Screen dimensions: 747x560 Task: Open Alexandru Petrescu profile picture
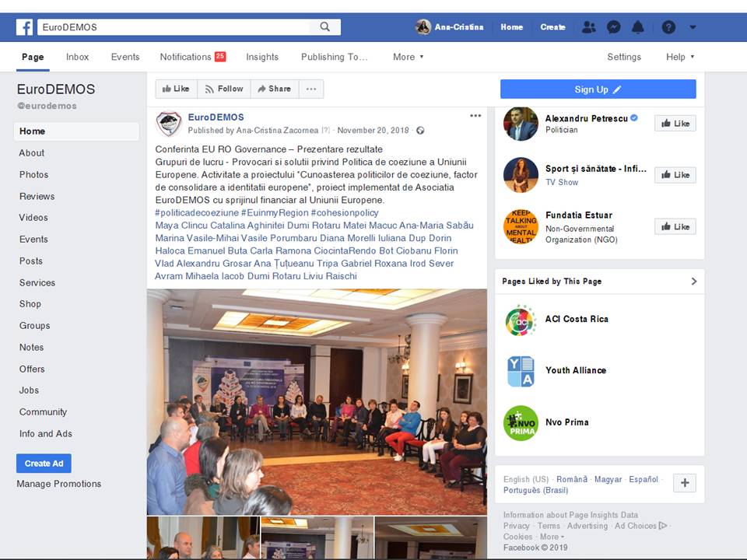pos(521,124)
